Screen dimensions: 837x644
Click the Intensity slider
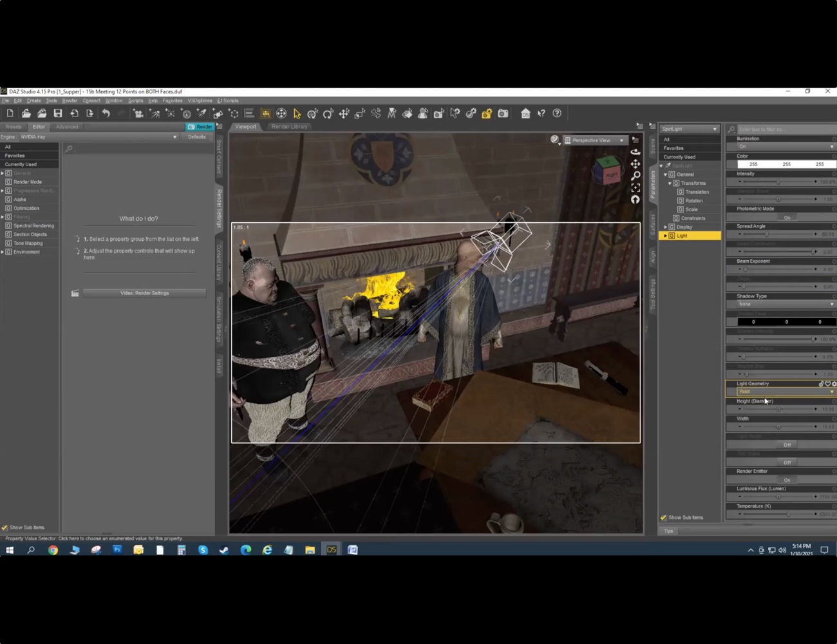point(777,182)
